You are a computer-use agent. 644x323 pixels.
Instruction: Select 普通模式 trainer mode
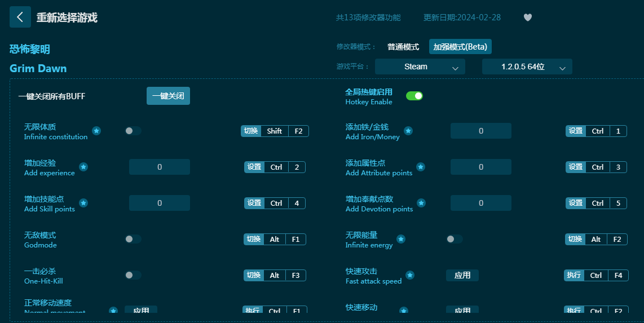(x=403, y=47)
